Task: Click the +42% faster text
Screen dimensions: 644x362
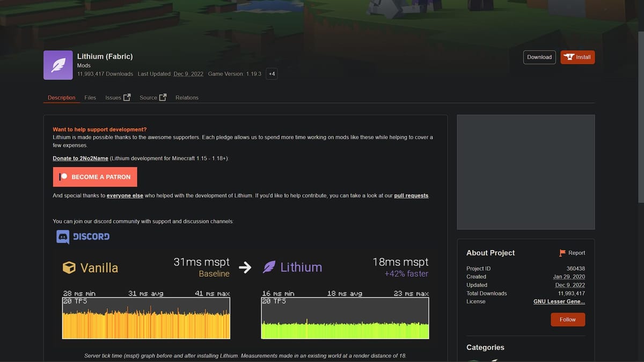Action: [406, 274]
